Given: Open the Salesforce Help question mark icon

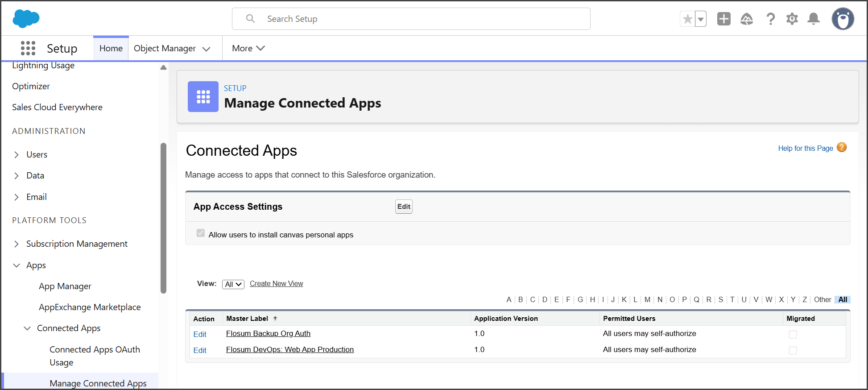Looking at the screenshot, I should 770,19.
